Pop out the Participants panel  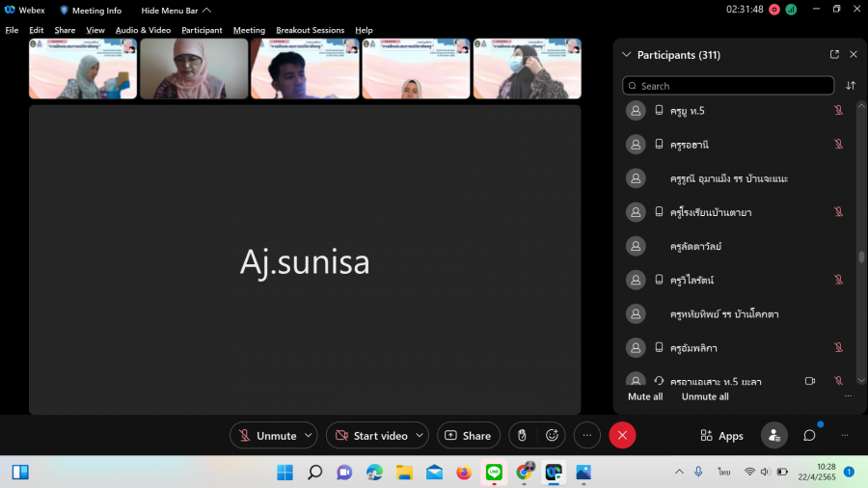tap(834, 55)
